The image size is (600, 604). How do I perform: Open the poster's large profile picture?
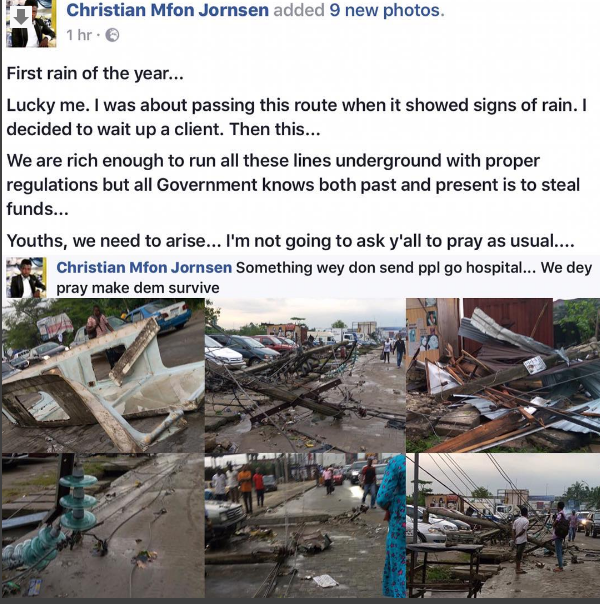click(x=31, y=23)
